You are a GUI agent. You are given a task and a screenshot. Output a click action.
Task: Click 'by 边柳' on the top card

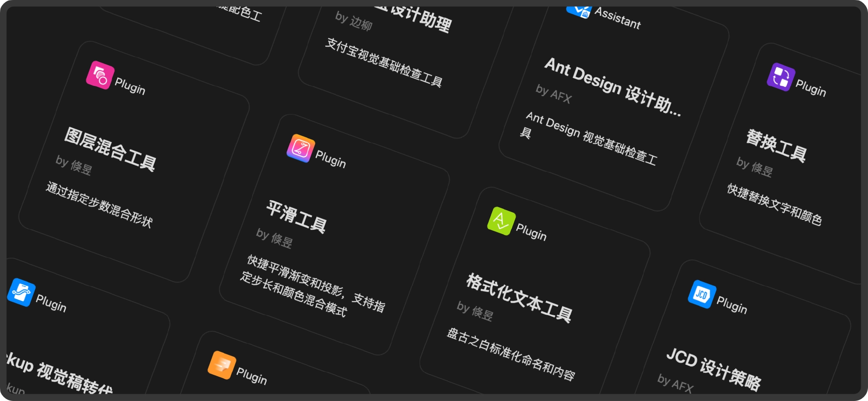[x=354, y=21]
